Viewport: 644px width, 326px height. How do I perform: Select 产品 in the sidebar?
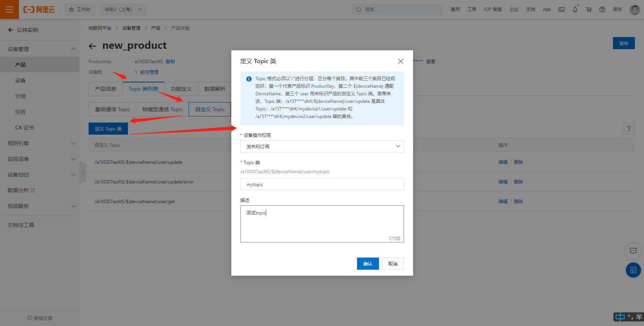tap(40, 65)
